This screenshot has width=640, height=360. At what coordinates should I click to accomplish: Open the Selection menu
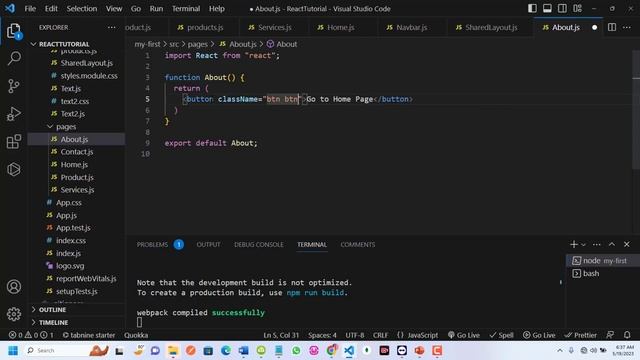pos(82,9)
